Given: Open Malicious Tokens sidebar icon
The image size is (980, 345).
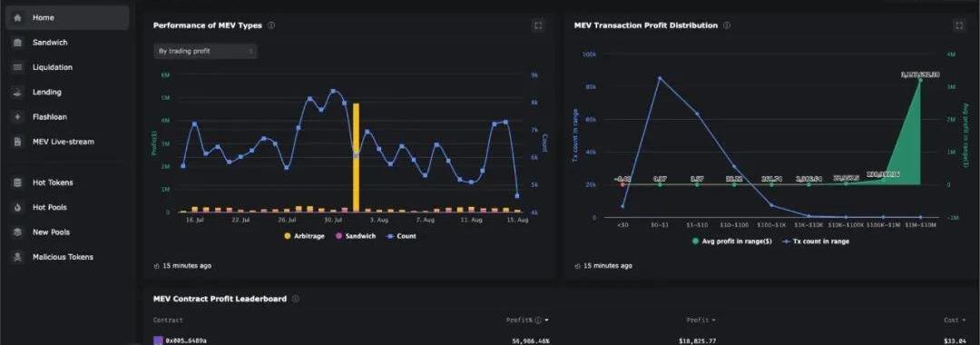Looking at the screenshot, I should tap(17, 257).
